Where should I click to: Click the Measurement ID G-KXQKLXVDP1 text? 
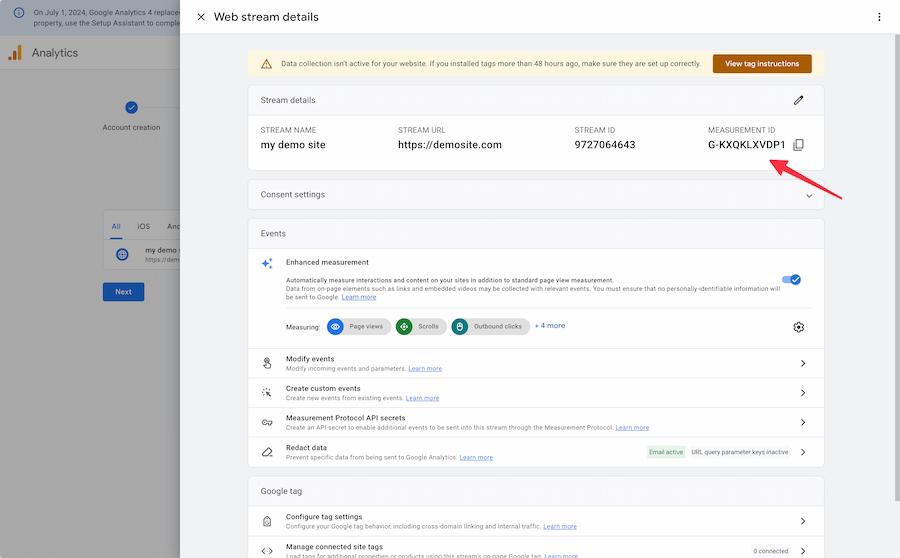[x=746, y=145]
